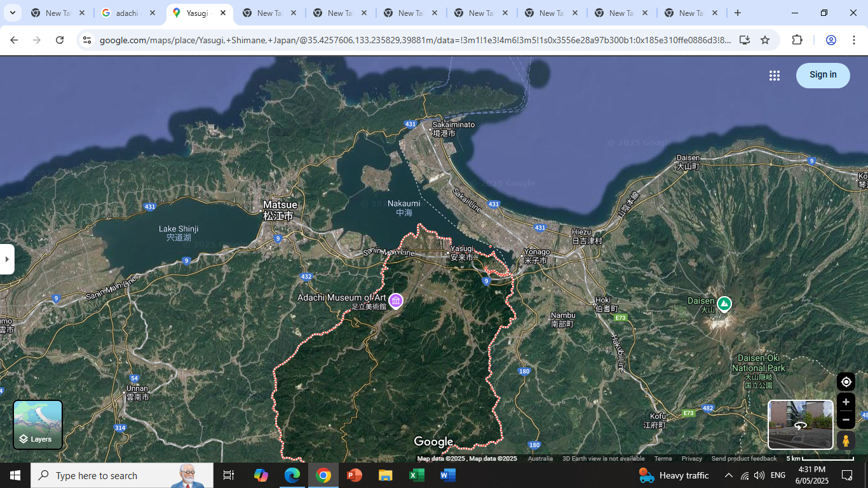Click the 5 km scale bar
Image resolution: width=868 pixels, height=488 pixels.
pyautogui.click(x=820, y=458)
